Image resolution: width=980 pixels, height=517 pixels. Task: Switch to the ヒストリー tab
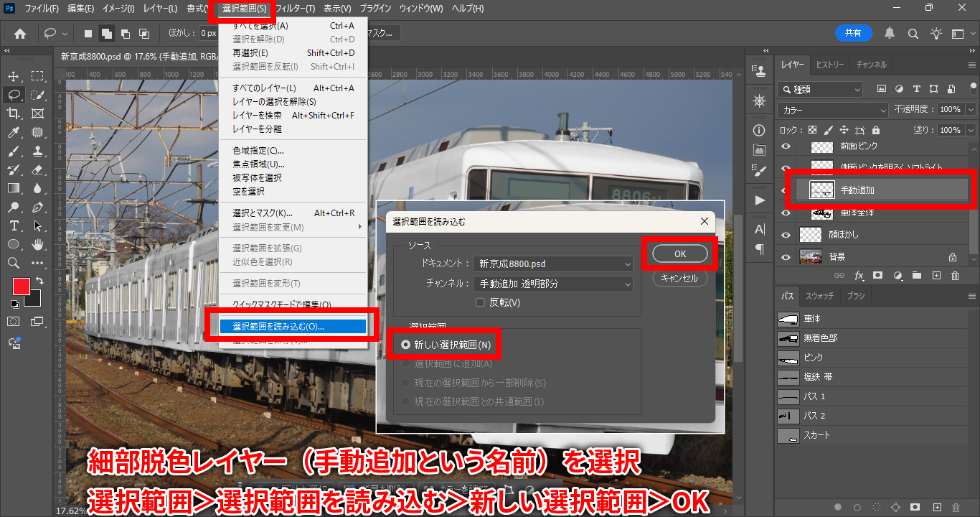pos(830,65)
